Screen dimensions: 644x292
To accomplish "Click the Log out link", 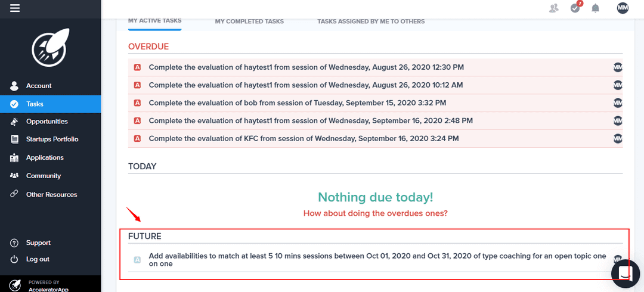I will tap(38, 259).
